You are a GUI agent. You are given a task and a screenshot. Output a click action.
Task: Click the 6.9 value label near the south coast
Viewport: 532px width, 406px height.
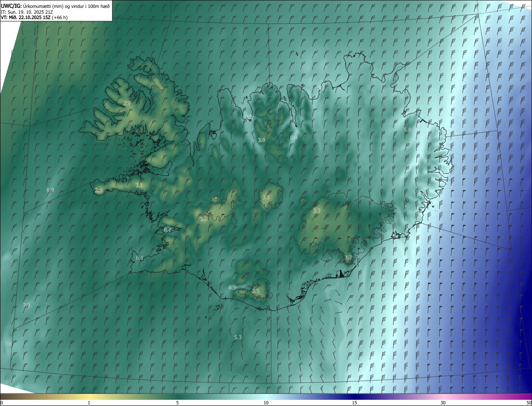(x=232, y=288)
